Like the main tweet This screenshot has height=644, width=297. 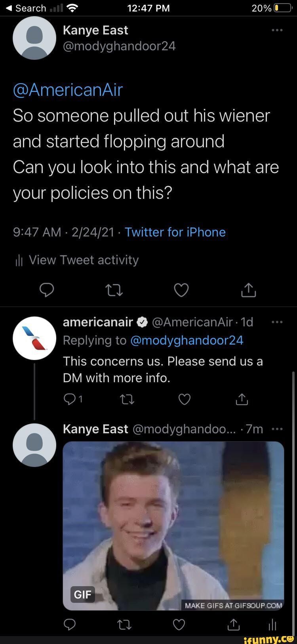pos(181,291)
